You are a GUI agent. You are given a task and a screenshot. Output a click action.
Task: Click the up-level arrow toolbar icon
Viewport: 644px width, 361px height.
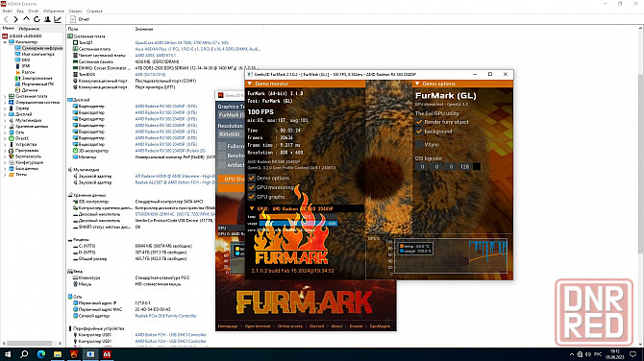click(x=26, y=19)
